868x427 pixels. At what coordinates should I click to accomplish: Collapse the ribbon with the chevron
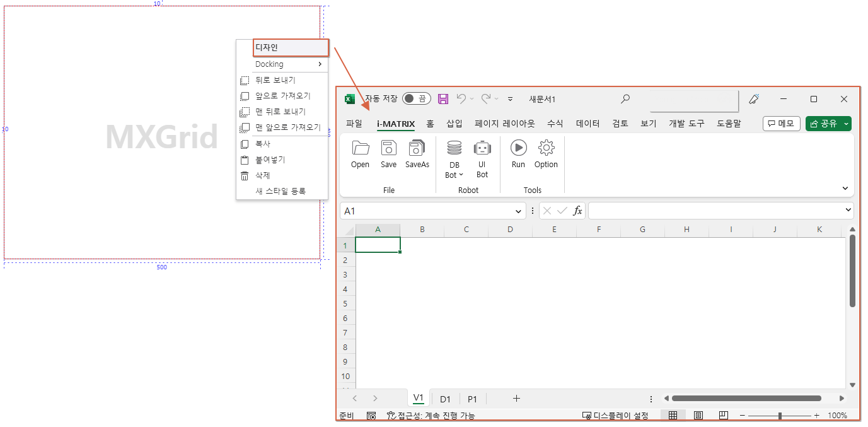845,188
